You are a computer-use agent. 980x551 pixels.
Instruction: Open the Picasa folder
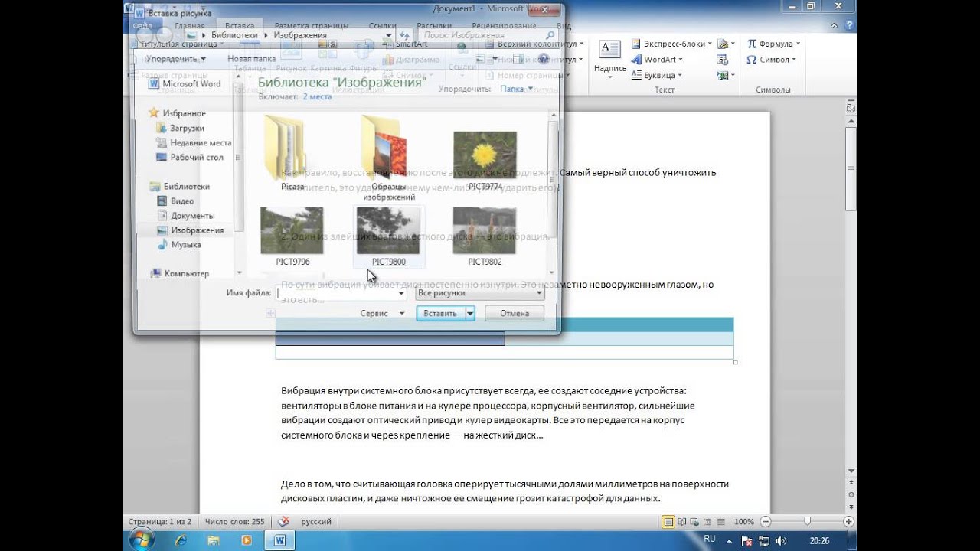click(292, 153)
